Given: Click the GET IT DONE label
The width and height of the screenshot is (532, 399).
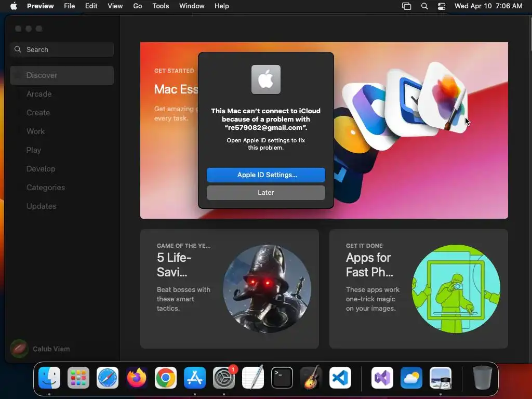Looking at the screenshot, I should 364,246.
